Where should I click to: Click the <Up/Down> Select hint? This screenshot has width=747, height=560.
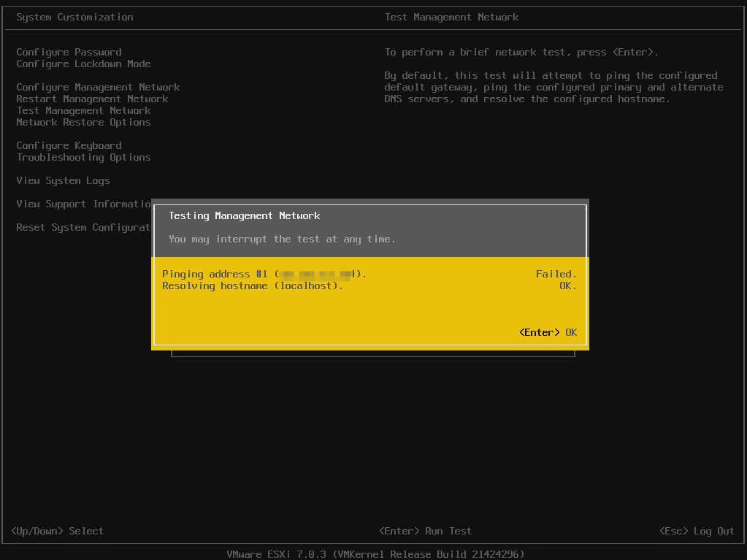[x=57, y=531]
